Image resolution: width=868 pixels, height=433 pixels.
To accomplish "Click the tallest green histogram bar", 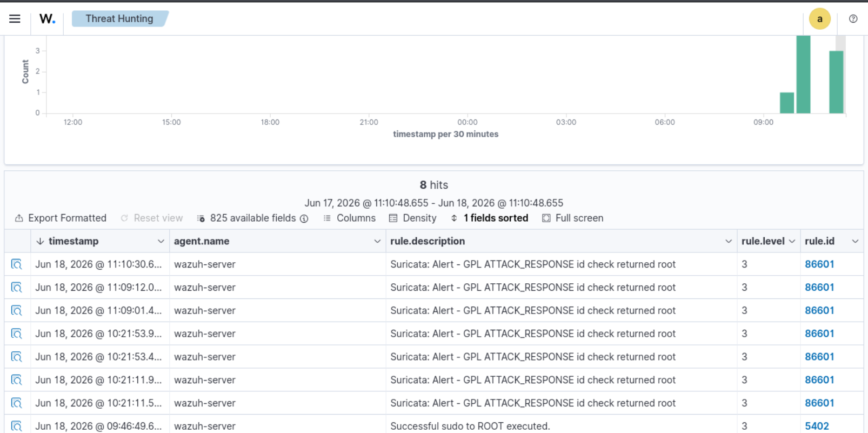I will coord(803,75).
